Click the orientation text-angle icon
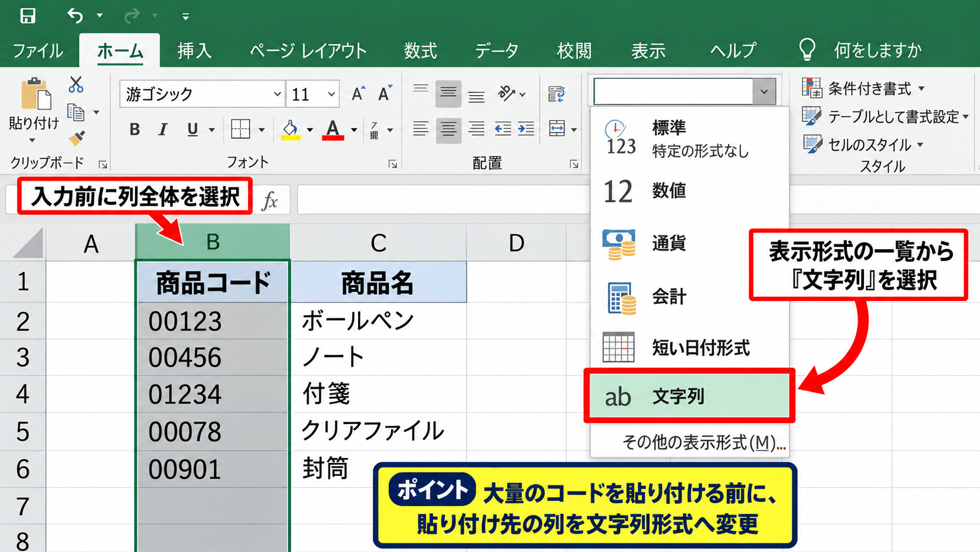The height and width of the screenshot is (552, 980). (x=506, y=93)
